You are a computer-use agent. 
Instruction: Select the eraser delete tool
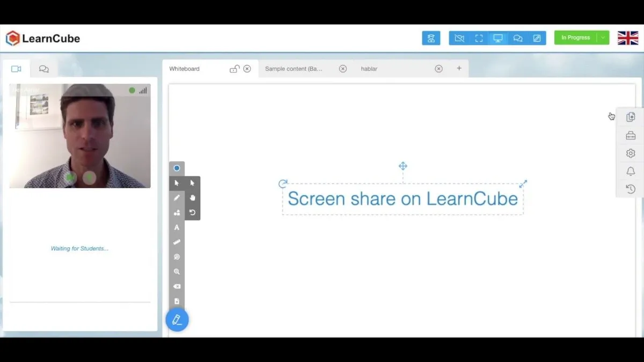coord(177,286)
